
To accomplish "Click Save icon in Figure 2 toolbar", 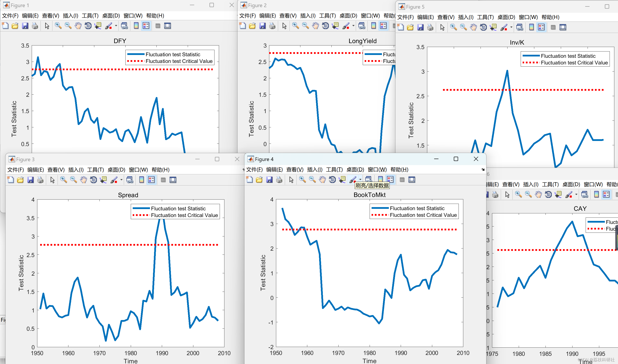I will coord(262,26).
